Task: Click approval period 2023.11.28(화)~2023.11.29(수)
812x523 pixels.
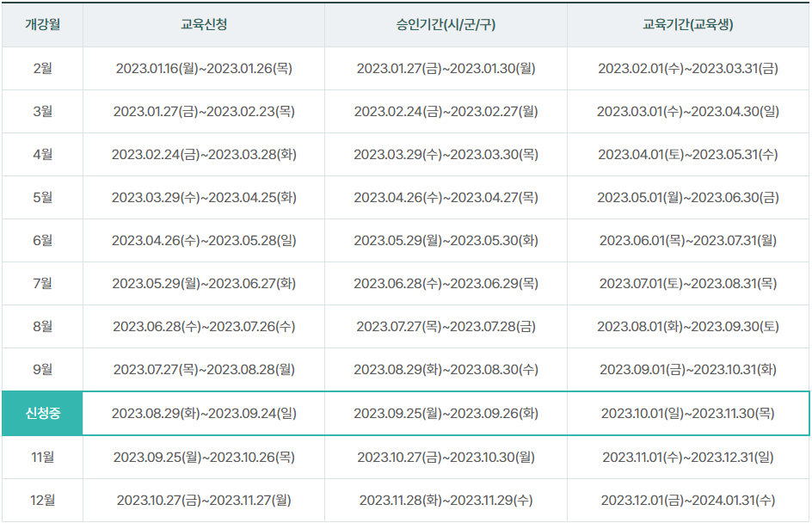Action: pos(446,501)
